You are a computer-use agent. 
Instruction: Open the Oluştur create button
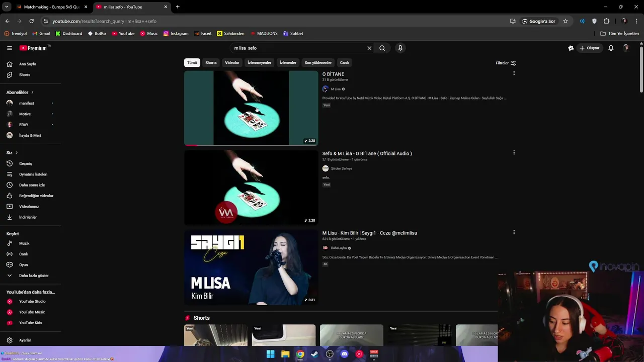(590, 48)
